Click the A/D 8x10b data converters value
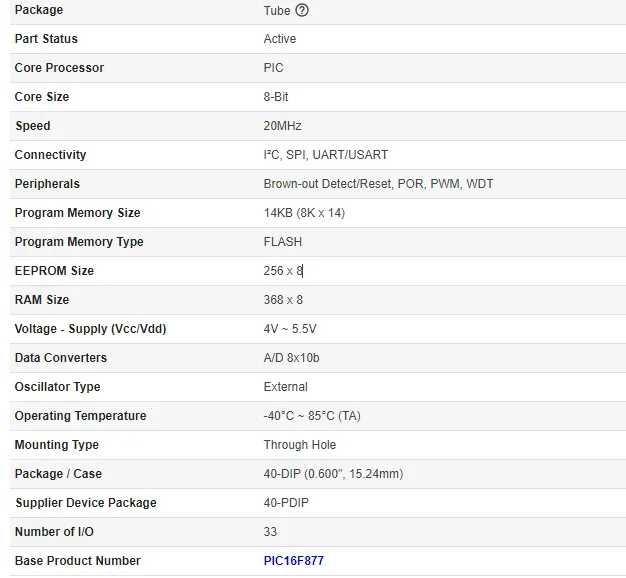626x578 pixels. point(291,358)
